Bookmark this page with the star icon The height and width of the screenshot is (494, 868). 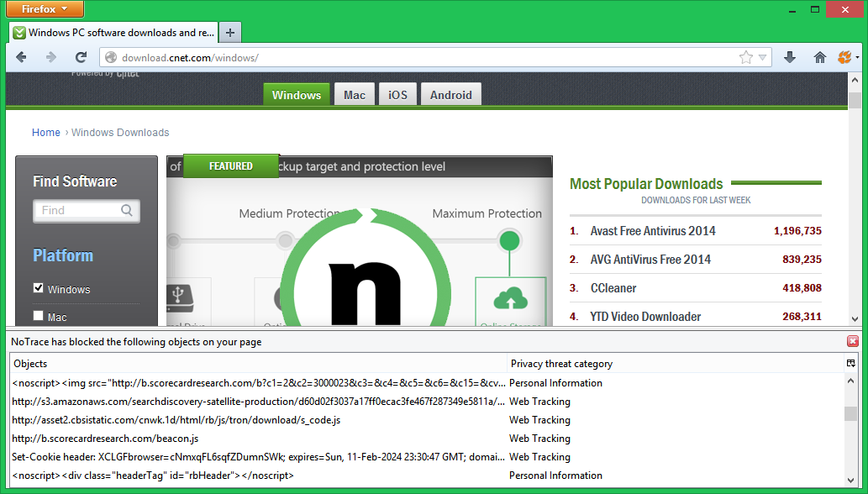coord(745,57)
